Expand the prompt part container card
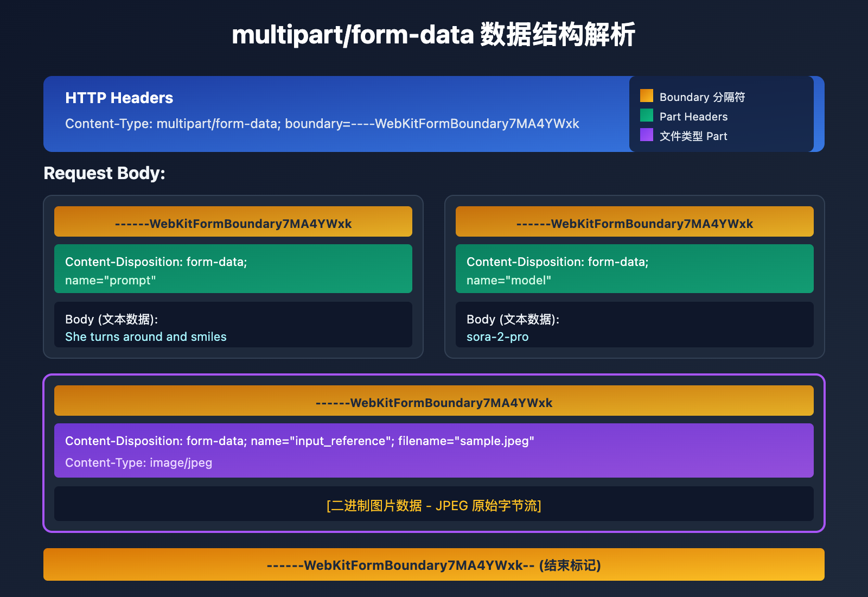This screenshot has width=868, height=597. tap(233, 276)
